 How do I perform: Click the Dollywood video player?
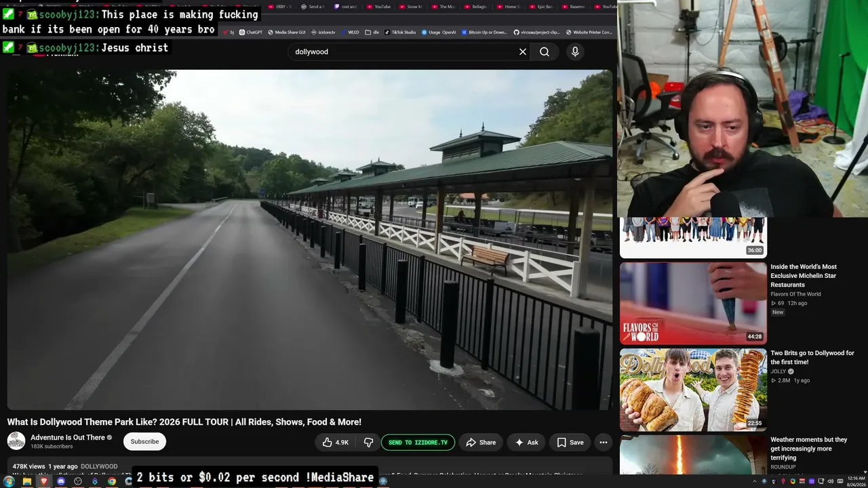[x=310, y=240]
